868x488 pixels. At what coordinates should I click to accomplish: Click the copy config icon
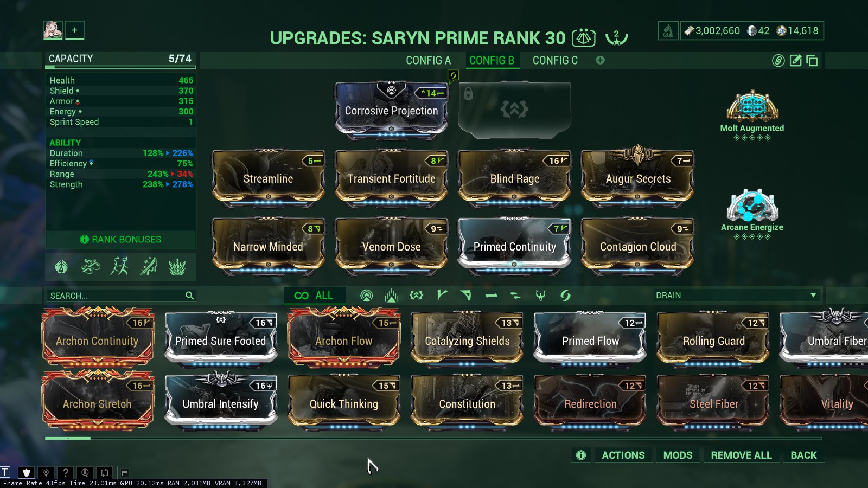coord(812,60)
